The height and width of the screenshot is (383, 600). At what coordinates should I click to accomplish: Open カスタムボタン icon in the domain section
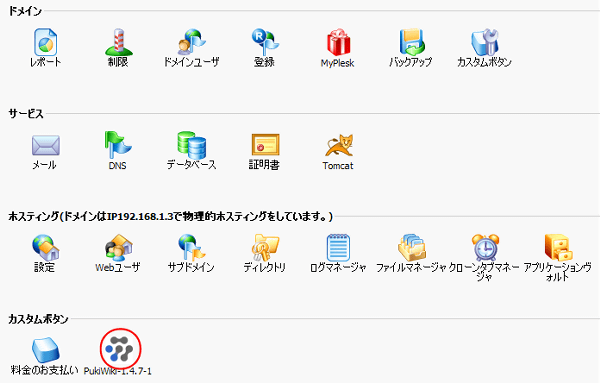pyautogui.click(x=484, y=42)
